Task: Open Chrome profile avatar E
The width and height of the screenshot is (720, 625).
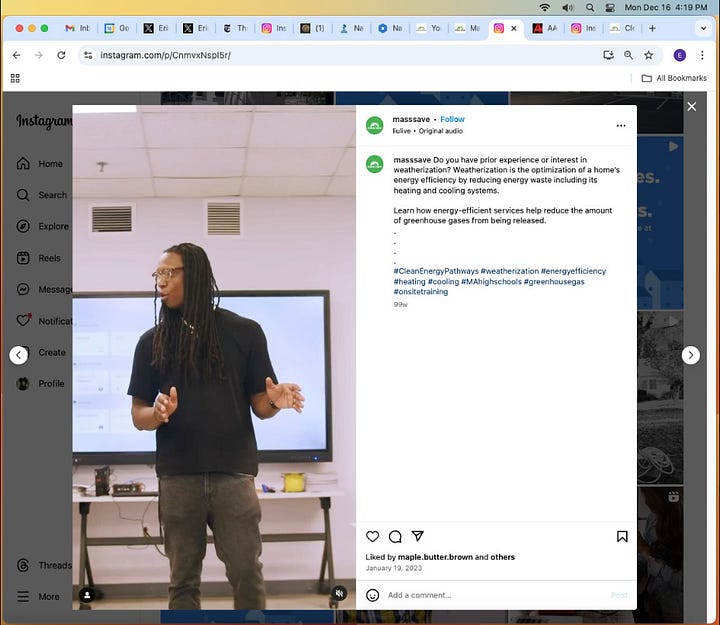Action: tap(680, 55)
